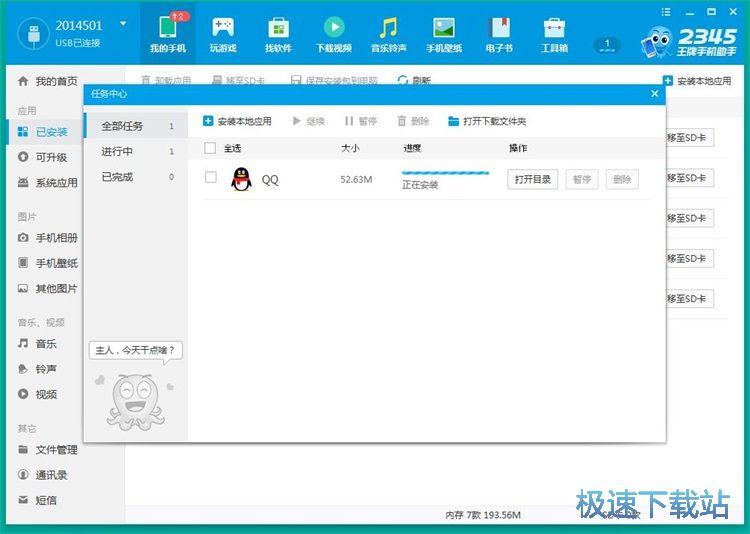The height and width of the screenshot is (534, 750).
Task: Select 可升级 in the sidebar
Action: (x=42, y=157)
